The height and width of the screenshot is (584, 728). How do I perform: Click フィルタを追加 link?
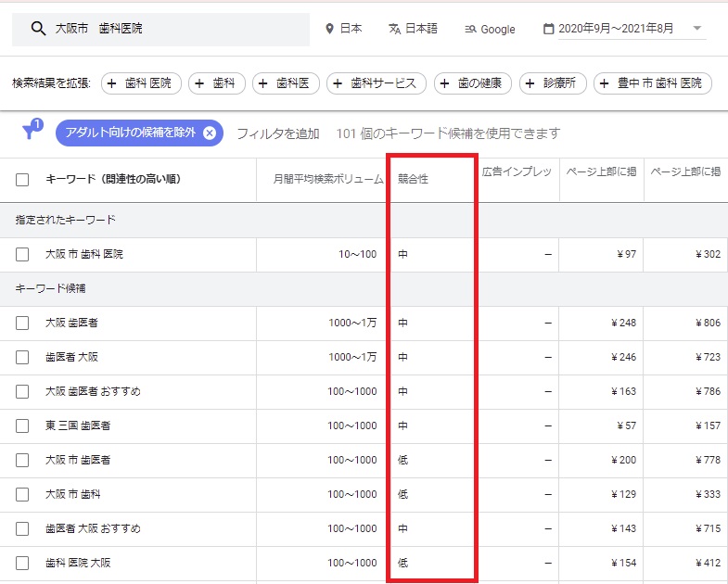(278, 133)
